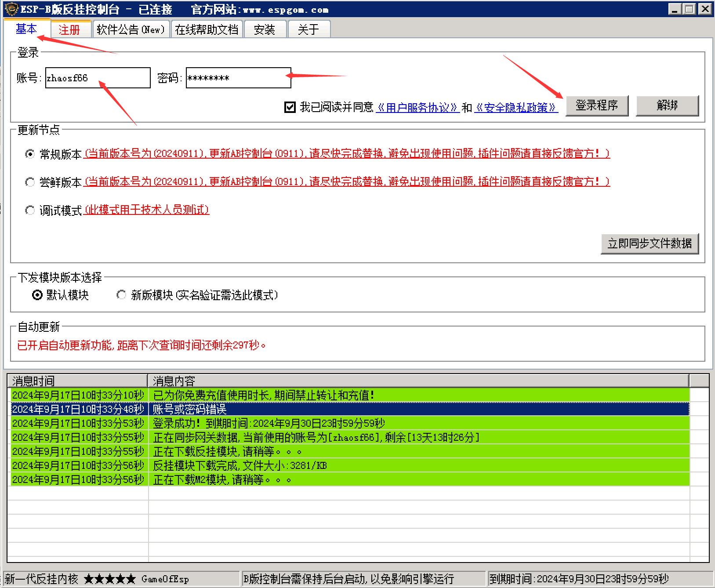Select the 正在下载M2模块 message row
The width and height of the screenshot is (715, 588).
350,479
